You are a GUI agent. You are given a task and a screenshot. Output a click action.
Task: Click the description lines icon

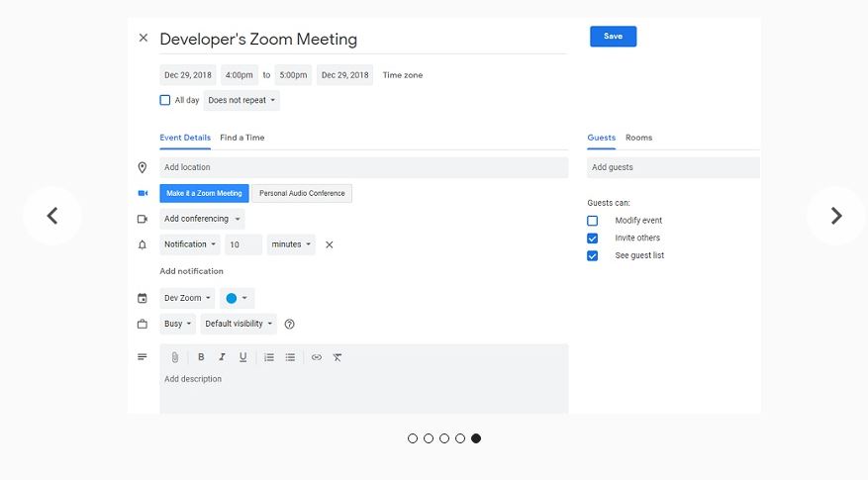(143, 357)
